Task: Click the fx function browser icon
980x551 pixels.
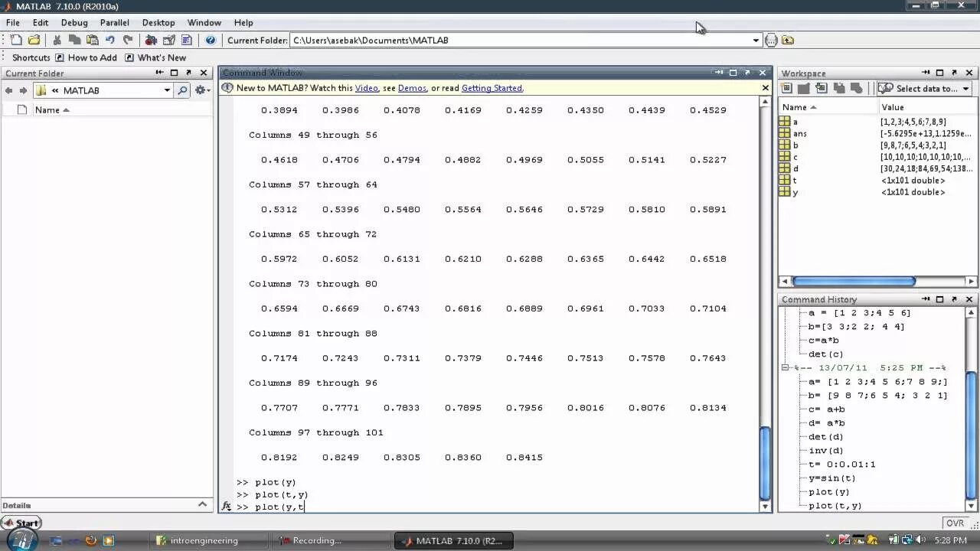Action: click(x=227, y=506)
